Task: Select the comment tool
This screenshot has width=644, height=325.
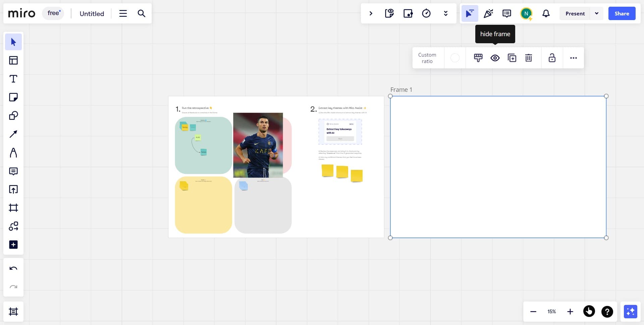Action: (13, 172)
